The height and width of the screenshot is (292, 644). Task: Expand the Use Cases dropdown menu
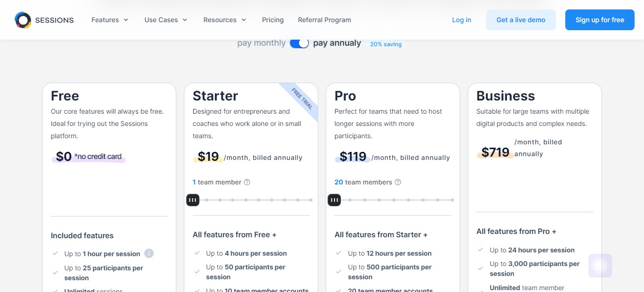click(x=166, y=20)
